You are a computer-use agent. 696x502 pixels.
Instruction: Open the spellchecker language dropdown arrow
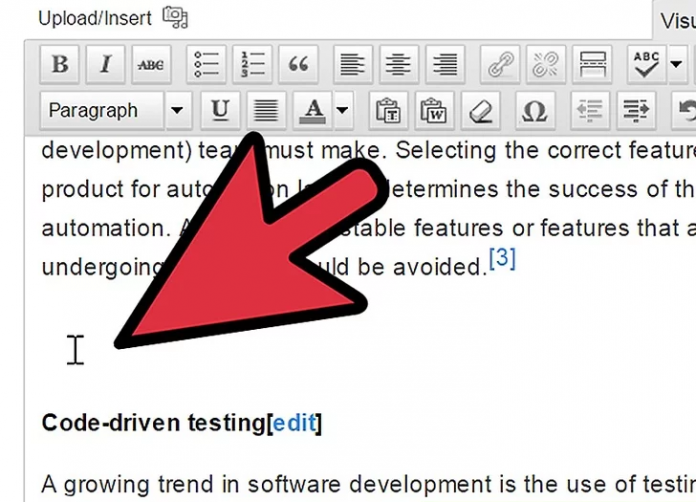coord(676,65)
